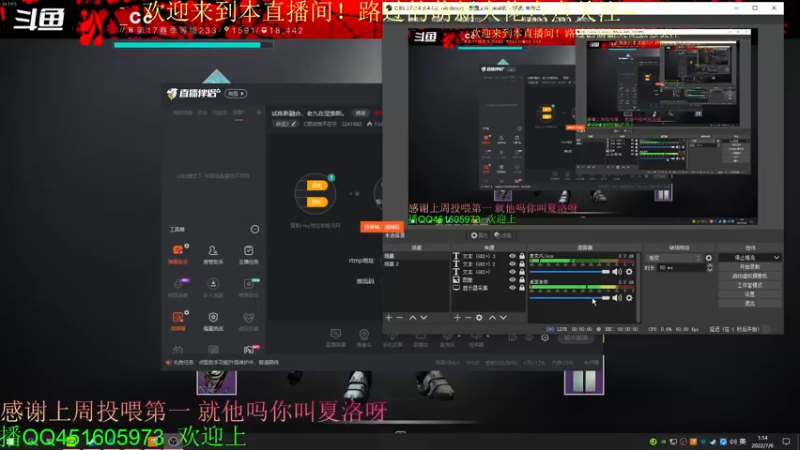800x450 pixels.
Task: Add a new scene tab with plus
Action: (259, 113)
